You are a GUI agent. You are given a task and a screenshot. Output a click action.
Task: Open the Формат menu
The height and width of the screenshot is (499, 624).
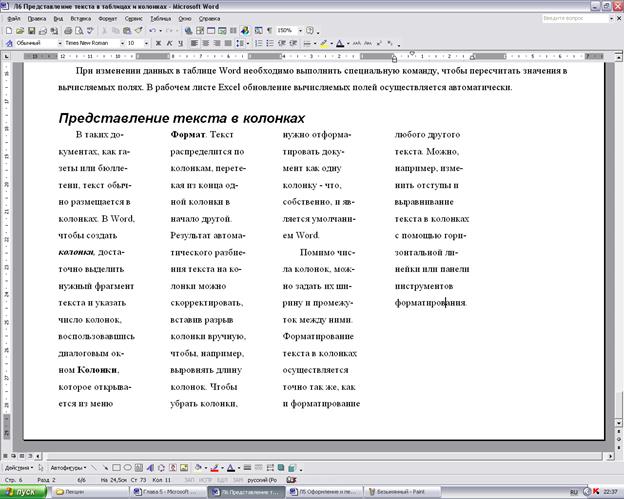click(x=107, y=19)
